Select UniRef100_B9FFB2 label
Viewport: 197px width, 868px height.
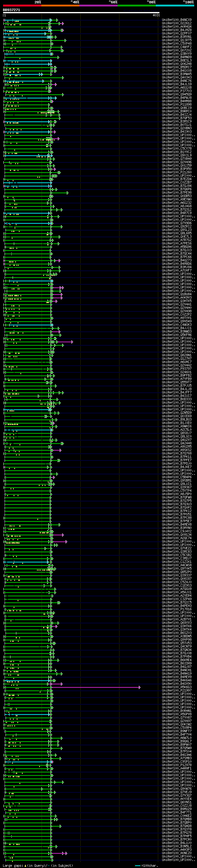(x=177, y=375)
